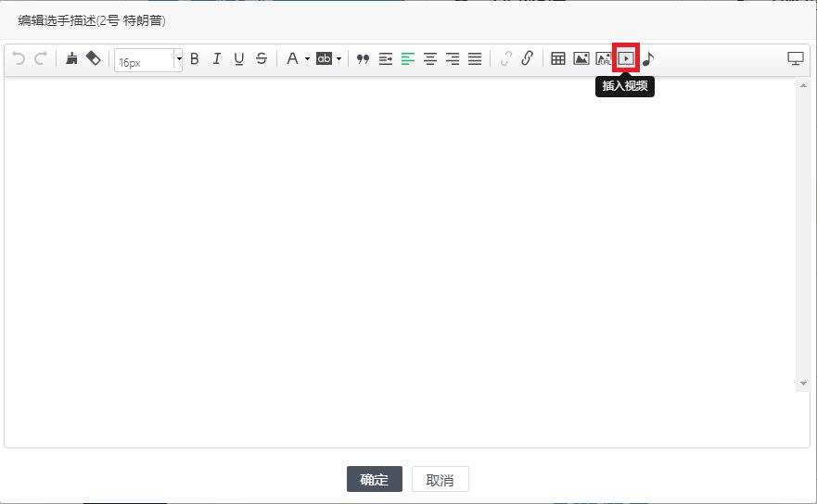
Task: Click the editor scrollbar up arrow
Action: pyautogui.click(x=803, y=85)
